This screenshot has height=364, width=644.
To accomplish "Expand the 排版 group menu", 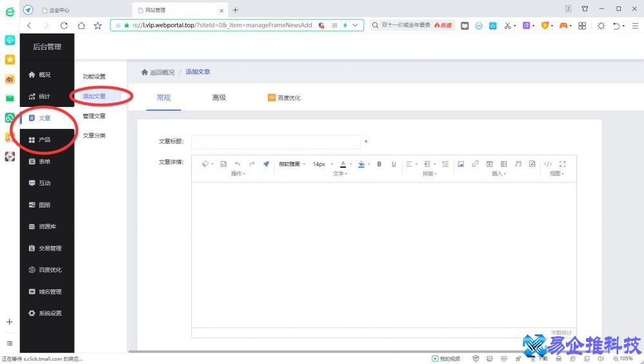I will click(x=430, y=174).
